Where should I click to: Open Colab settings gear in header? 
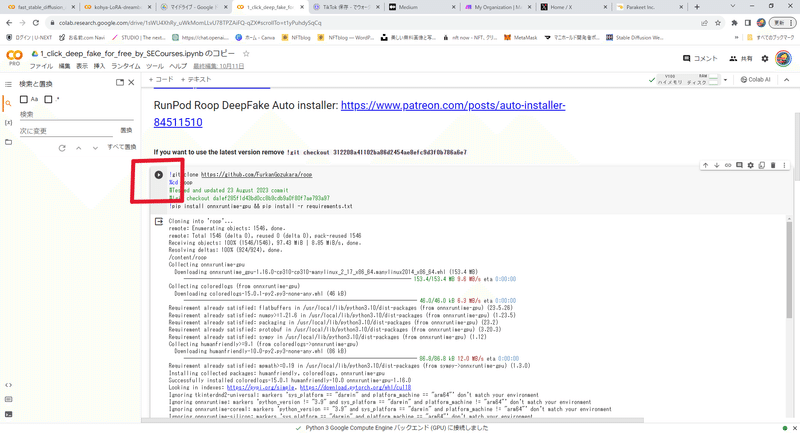[x=764, y=59]
